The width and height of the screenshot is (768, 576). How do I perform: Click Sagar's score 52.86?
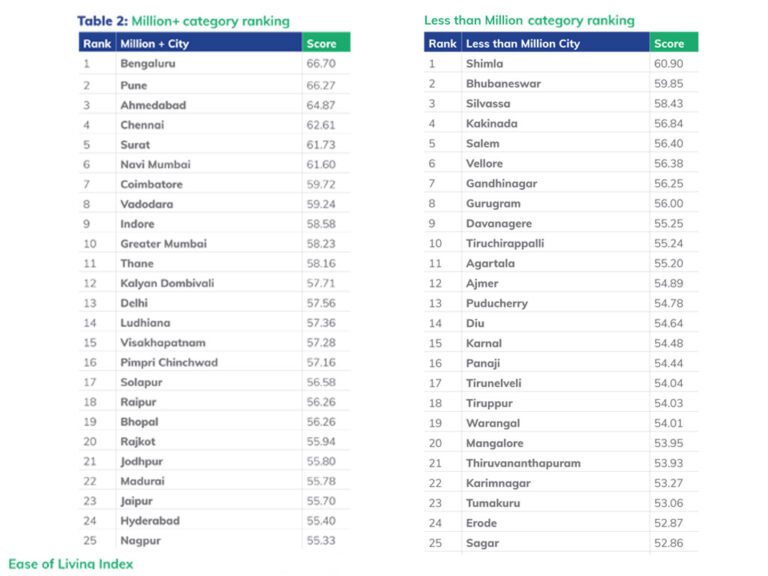click(667, 543)
